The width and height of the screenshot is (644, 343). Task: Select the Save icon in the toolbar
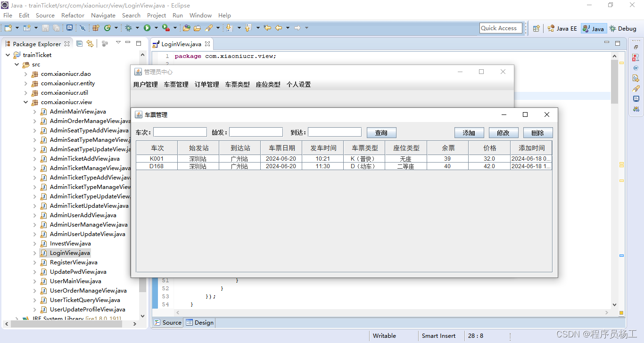46,28
